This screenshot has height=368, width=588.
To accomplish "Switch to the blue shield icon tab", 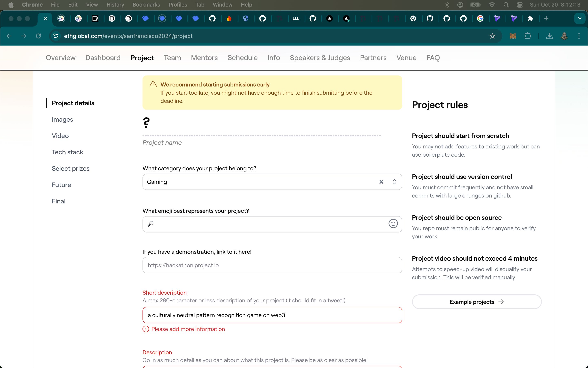I will (x=246, y=18).
